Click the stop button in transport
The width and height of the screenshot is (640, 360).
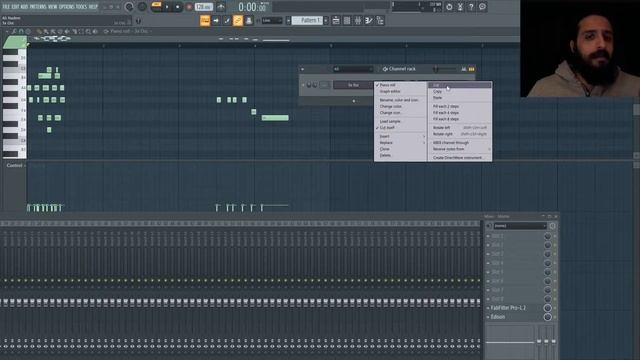pyautogui.click(x=177, y=7)
